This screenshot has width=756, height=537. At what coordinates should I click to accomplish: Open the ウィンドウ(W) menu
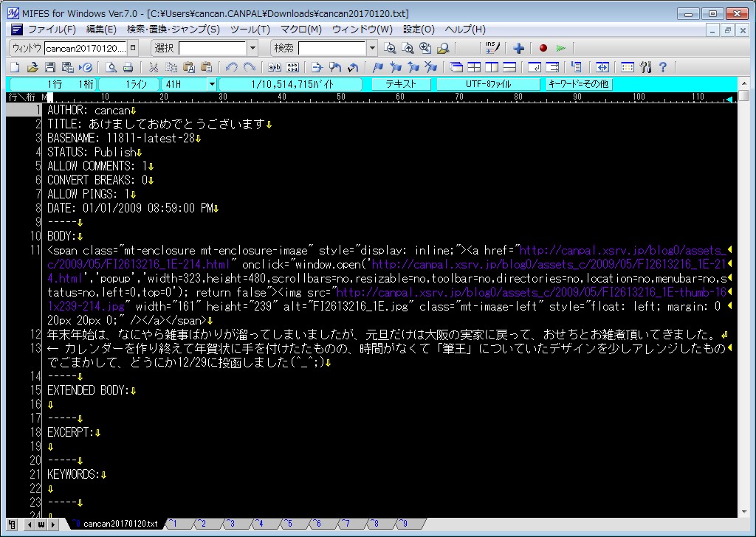pos(362,30)
